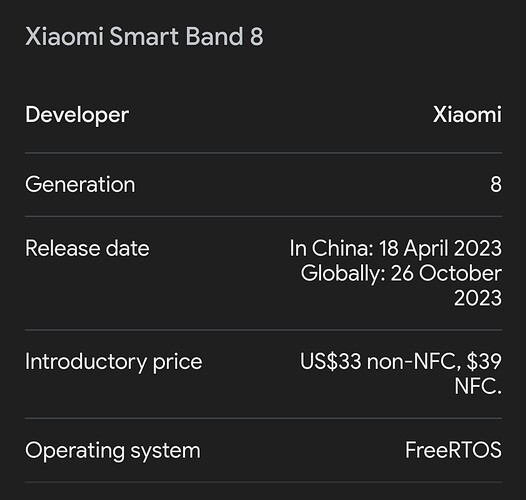Click the Xiaomi Smart Band 8 title
526x500 pixels.
point(144,36)
